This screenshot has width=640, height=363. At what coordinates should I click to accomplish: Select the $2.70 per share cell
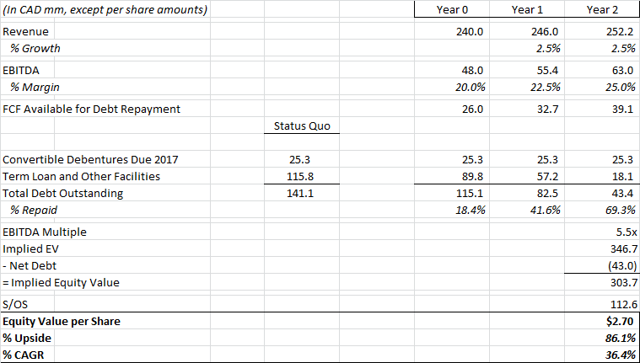pyautogui.click(x=620, y=321)
